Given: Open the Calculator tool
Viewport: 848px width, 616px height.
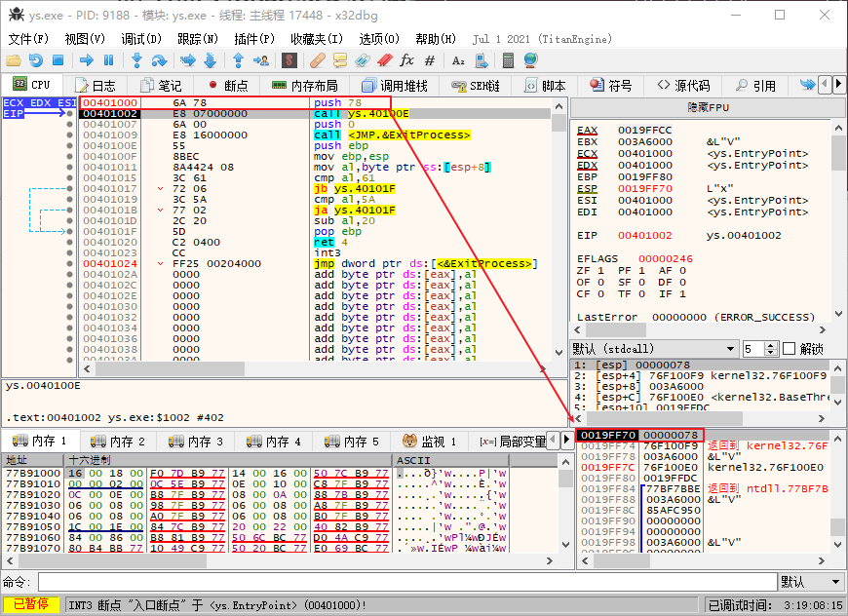Looking at the screenshot, I should (508, 60).
